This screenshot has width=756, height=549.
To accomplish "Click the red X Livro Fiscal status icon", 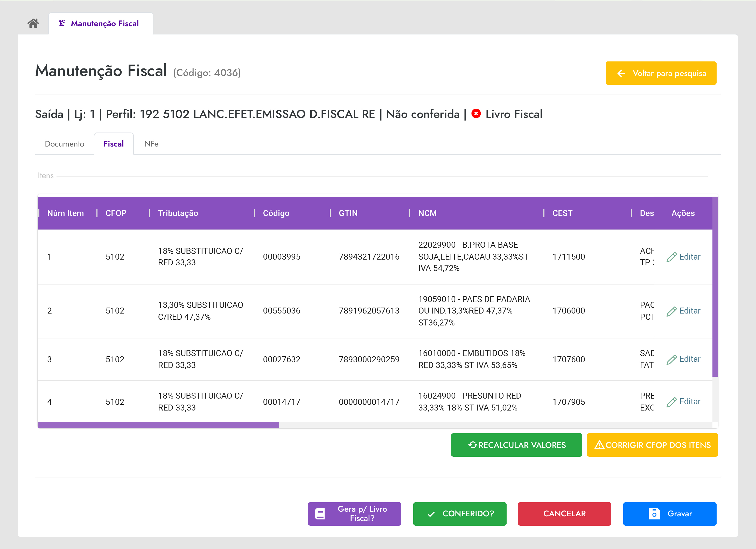I will click(x=476, y=114).
